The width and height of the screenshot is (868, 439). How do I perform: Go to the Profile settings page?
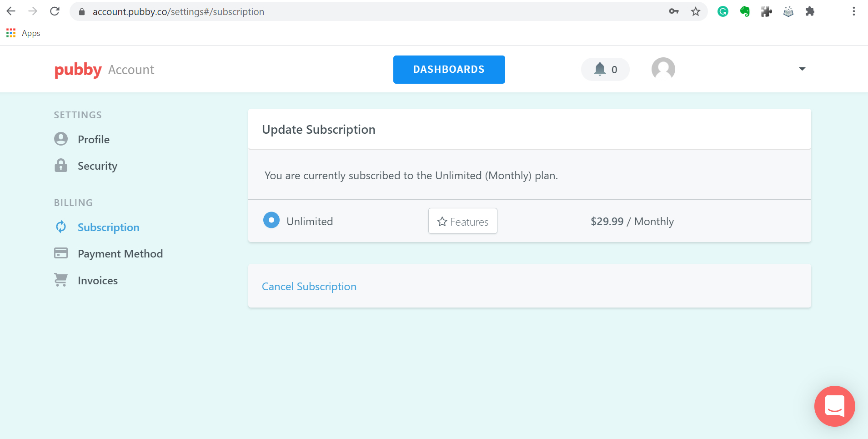click(93, 139)
